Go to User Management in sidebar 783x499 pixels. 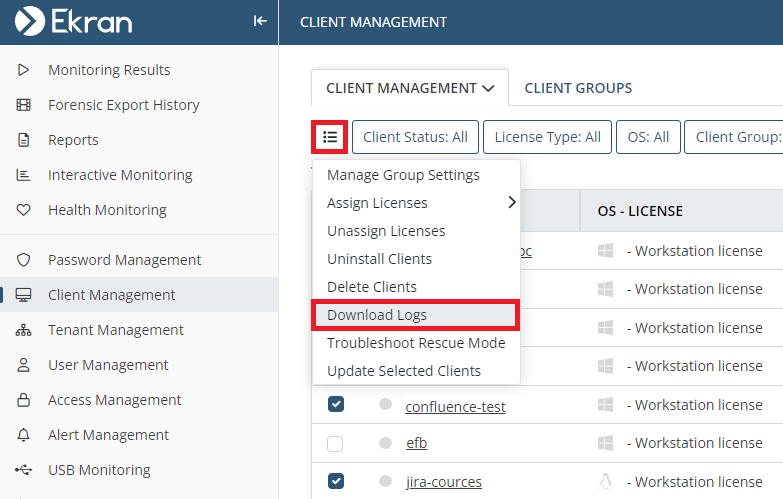pyautogui.click(x=108, y=365)
